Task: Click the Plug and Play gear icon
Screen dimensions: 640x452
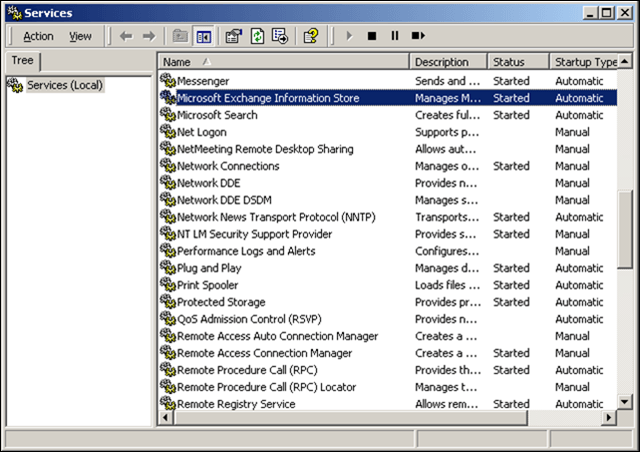Action: coord(168,267)
